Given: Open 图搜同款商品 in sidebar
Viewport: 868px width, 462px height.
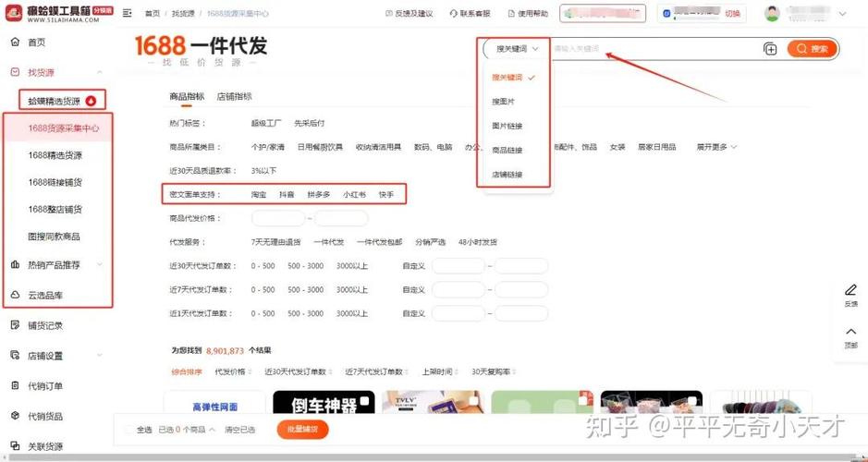Looking at the screenshot, I should (x=54, y=237).
